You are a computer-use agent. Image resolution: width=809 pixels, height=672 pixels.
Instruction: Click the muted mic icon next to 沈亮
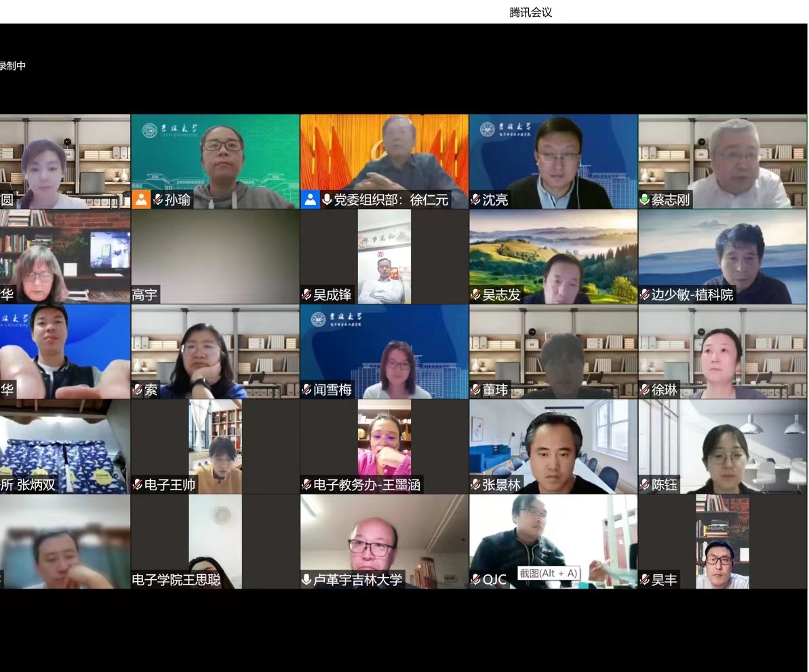point(475,200)
